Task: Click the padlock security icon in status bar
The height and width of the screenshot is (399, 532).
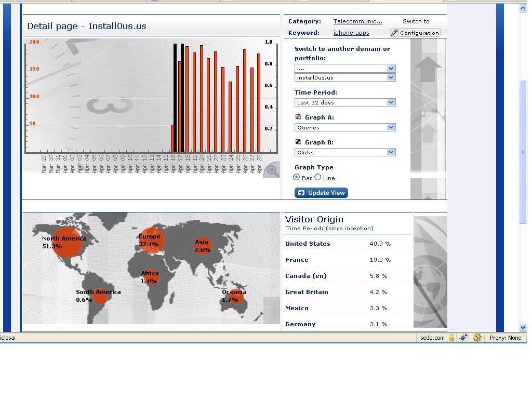Action: pos(451,338)
